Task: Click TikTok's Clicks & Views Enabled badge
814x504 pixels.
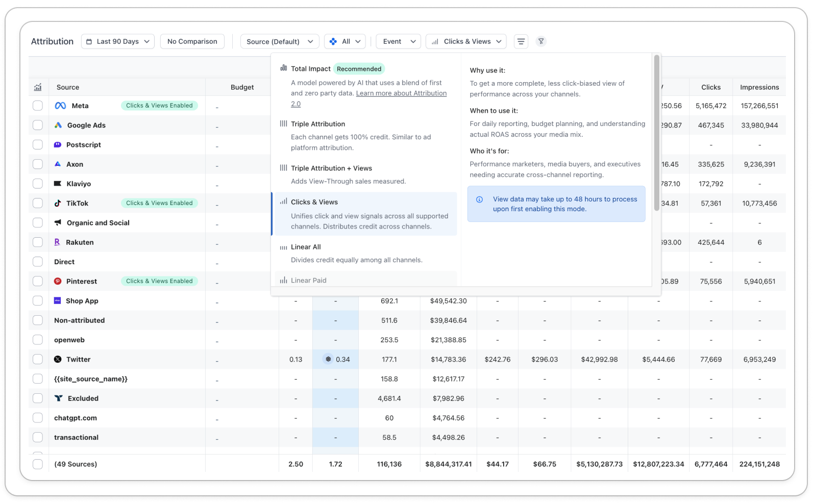Action: tap(159, 203)
